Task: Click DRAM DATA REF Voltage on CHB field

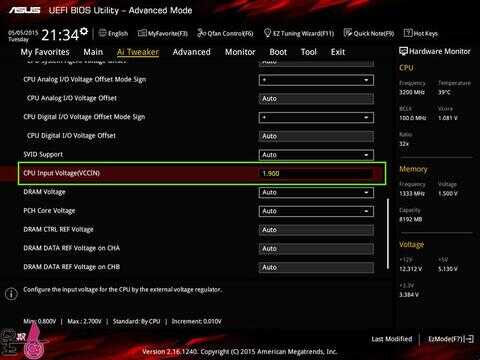Action: tap(316, 267)
